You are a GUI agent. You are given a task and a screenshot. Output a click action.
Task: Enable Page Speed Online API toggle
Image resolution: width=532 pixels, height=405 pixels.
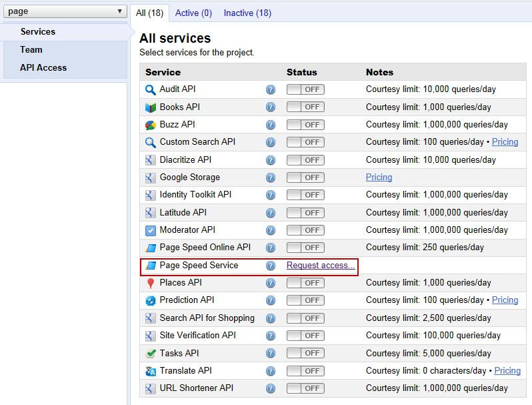coord(305,248)
